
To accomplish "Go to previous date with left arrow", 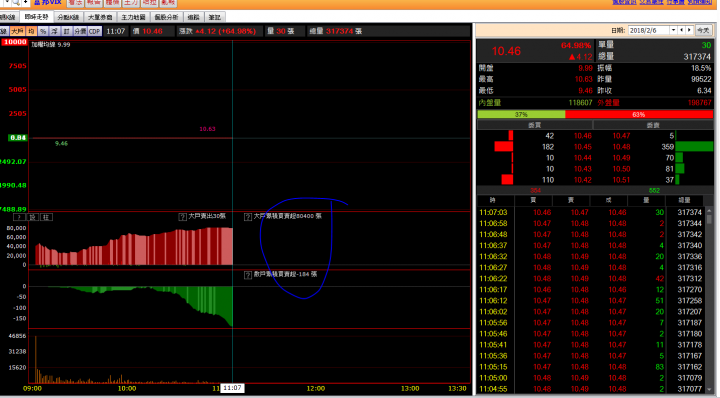I will pos(682,30).
